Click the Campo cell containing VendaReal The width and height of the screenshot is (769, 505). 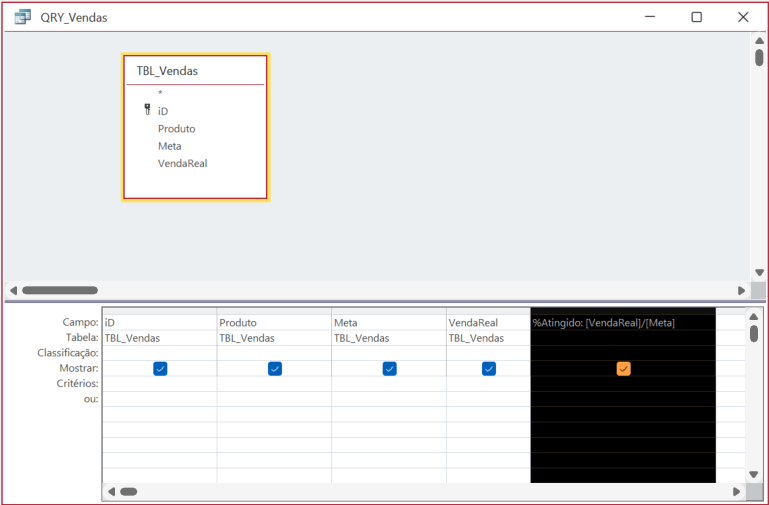pyautogui.click(x=487, y=323)
